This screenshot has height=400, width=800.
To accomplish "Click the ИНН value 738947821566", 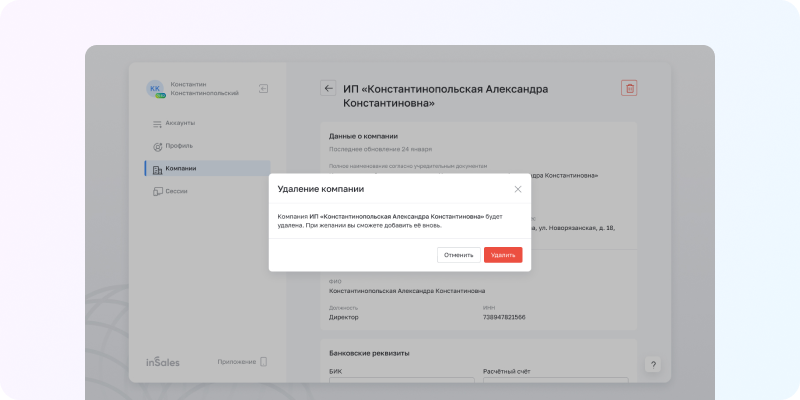I will coord(504,317).
